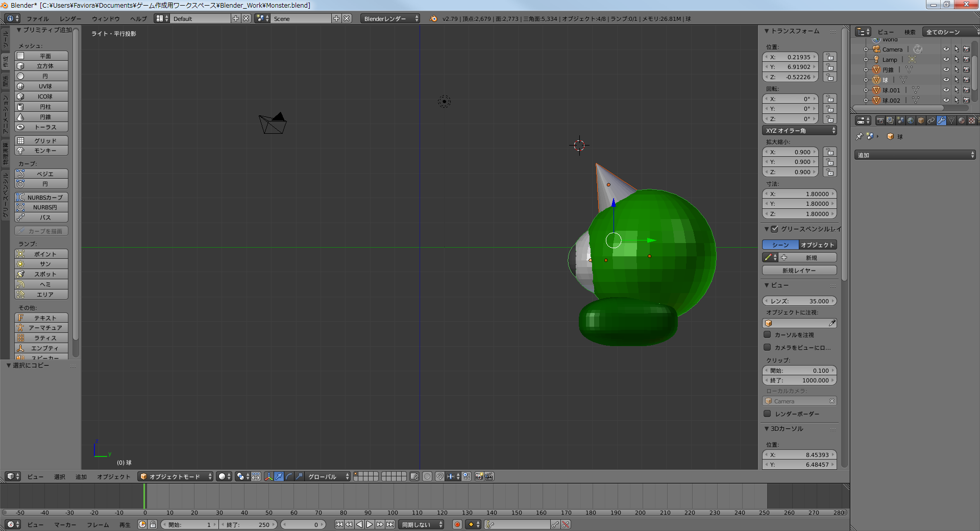Viewport: 980px width, 531px height.
Task: Open the Scene properties tab
Action: pos(900,120)
